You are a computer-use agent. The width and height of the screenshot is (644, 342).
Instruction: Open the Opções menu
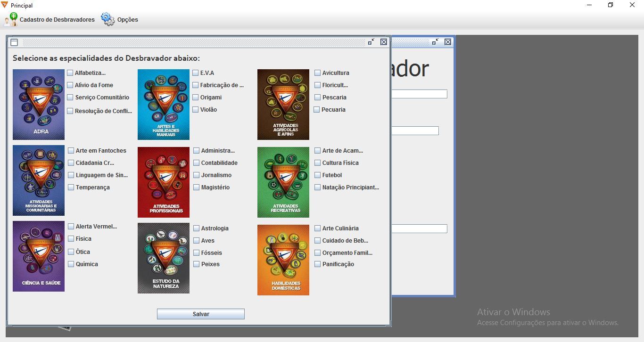point(120,20)
